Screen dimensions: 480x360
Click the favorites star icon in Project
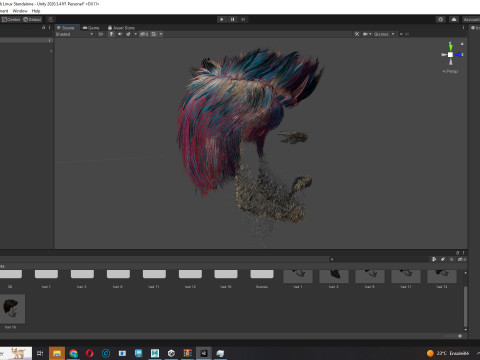[452, 259]
